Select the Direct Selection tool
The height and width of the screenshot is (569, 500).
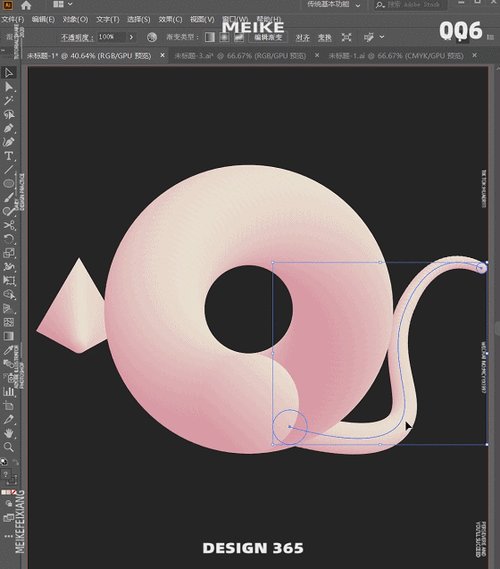coord(8,87)
